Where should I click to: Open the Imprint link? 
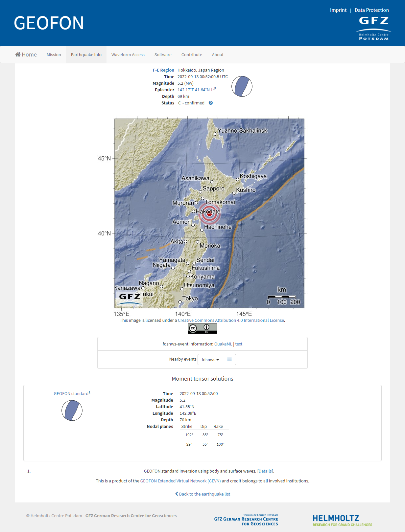[338, 10]
